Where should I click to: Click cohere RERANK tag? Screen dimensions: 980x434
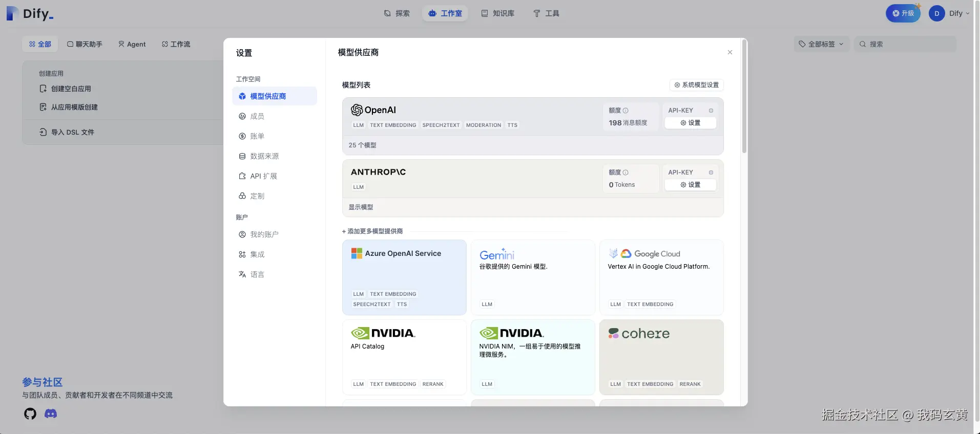pos(690,384)
